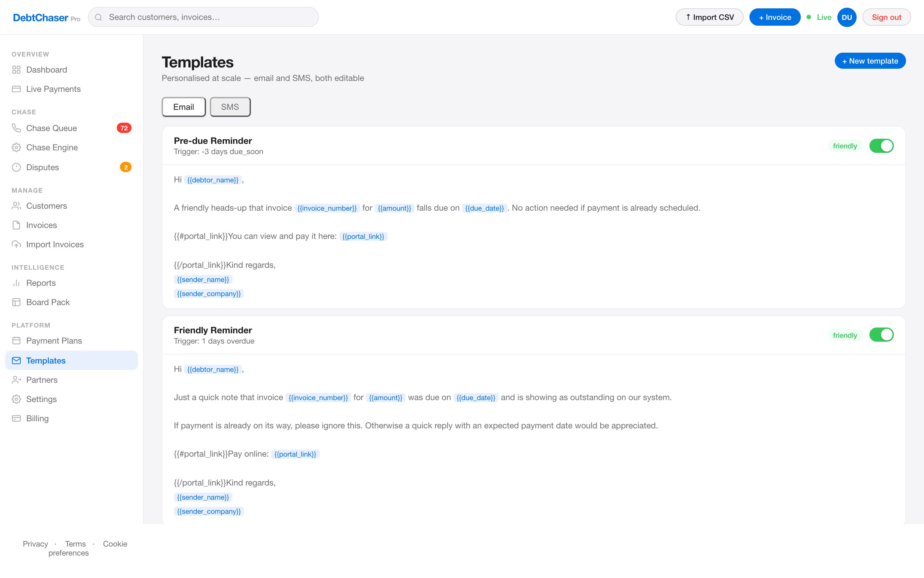This screenshot has width=924, height=578.
Task: Click the Templates envelope icon
Action: click(16, 361)
